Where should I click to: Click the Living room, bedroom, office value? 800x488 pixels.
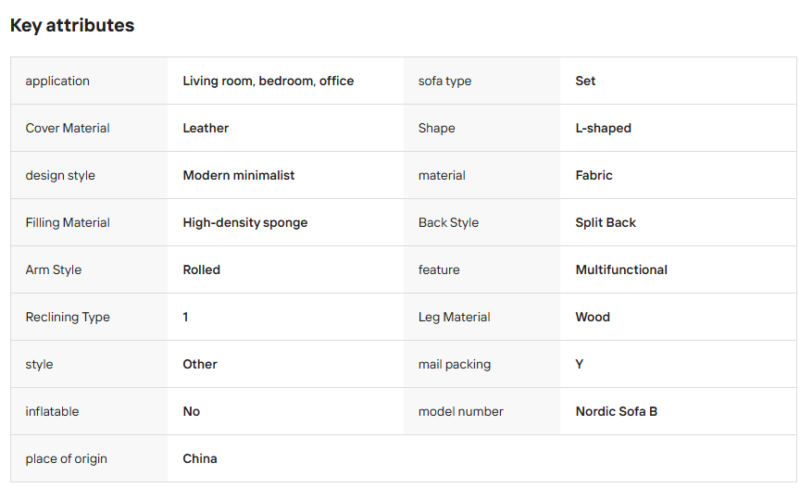(x=268, y=81)
